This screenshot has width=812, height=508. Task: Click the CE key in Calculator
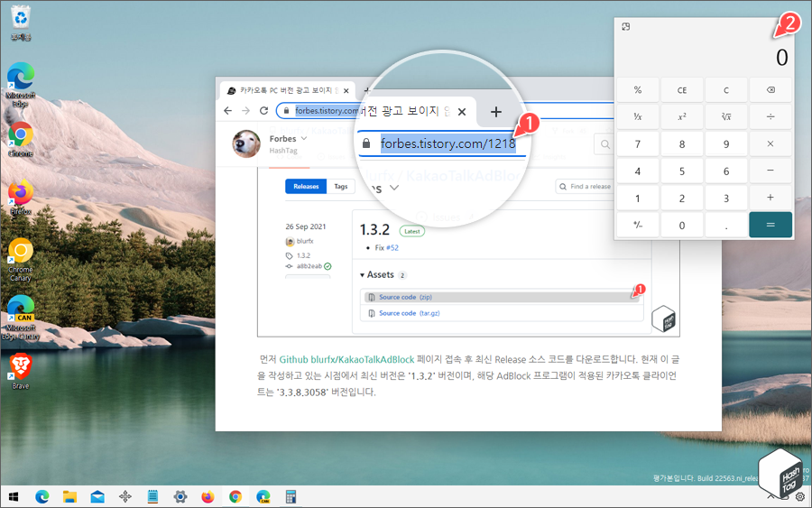pos(682,90)
